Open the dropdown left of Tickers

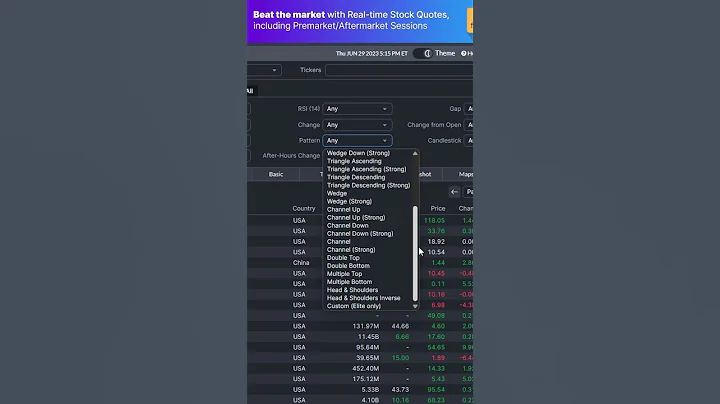point(264,70)
